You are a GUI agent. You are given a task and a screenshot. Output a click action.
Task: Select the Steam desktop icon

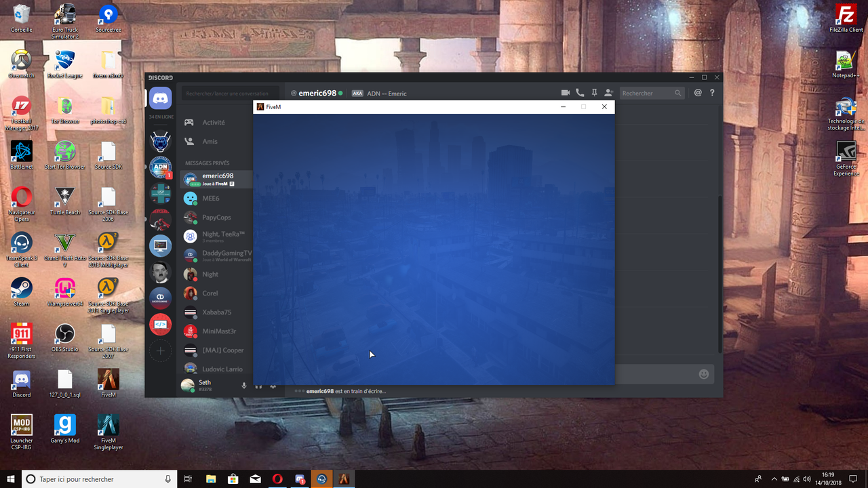coord(22,291)
